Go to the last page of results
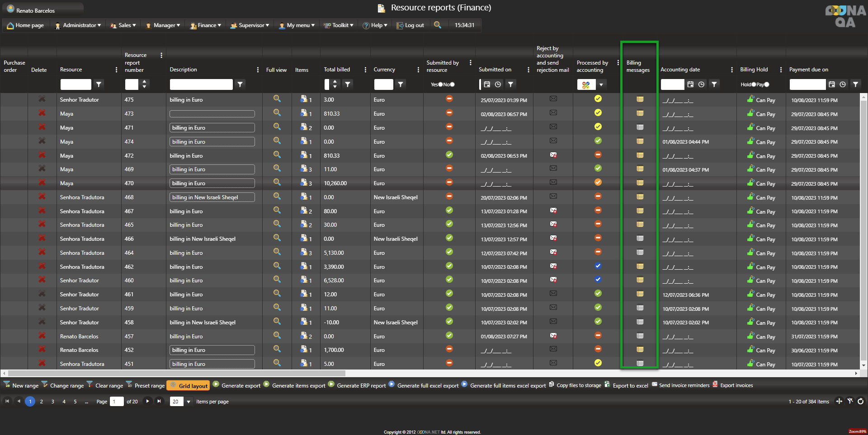The image size is (868, 435). click(159, 401)
